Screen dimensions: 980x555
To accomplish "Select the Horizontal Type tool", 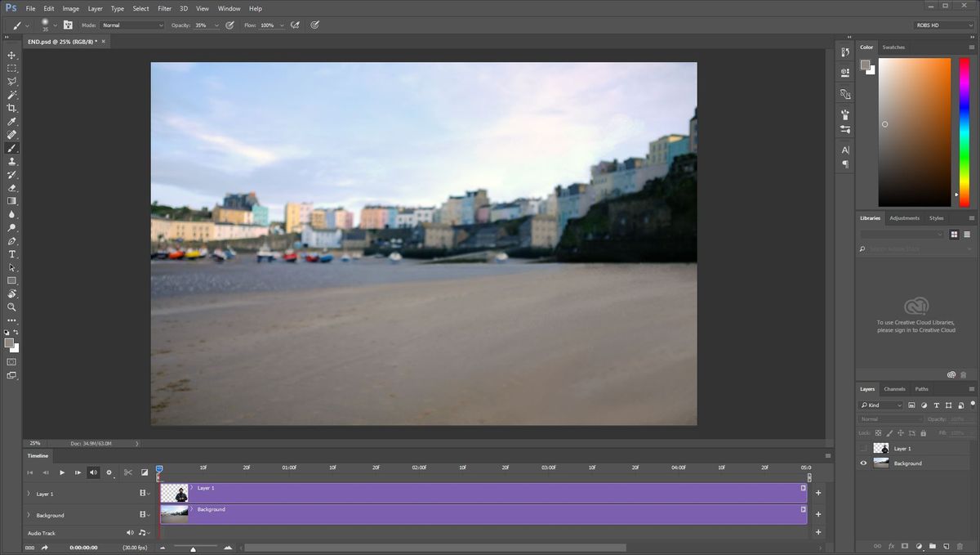I will tap(11, 254).
